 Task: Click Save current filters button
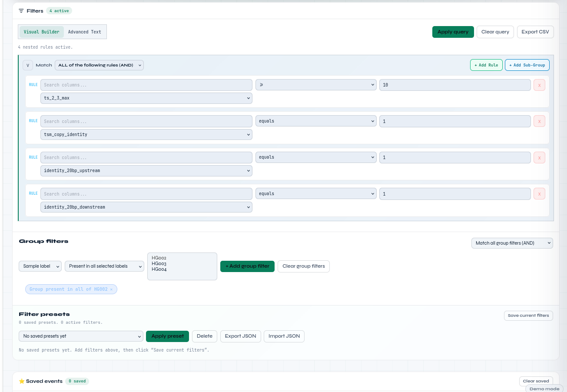528,316
